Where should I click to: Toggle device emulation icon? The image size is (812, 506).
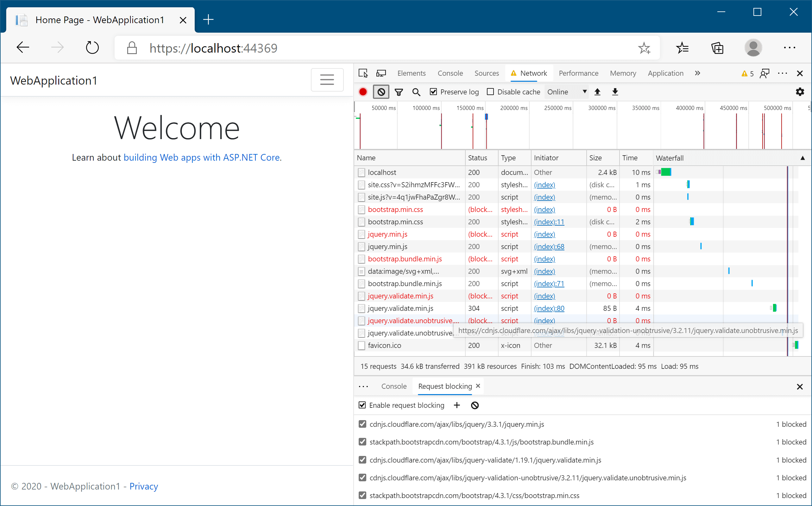click(381, 73)
